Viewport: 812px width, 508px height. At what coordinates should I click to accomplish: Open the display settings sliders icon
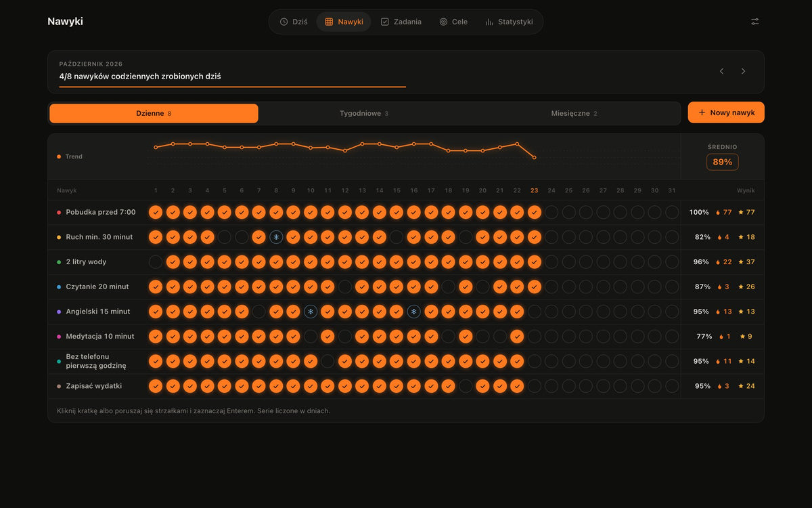point(755,22)
